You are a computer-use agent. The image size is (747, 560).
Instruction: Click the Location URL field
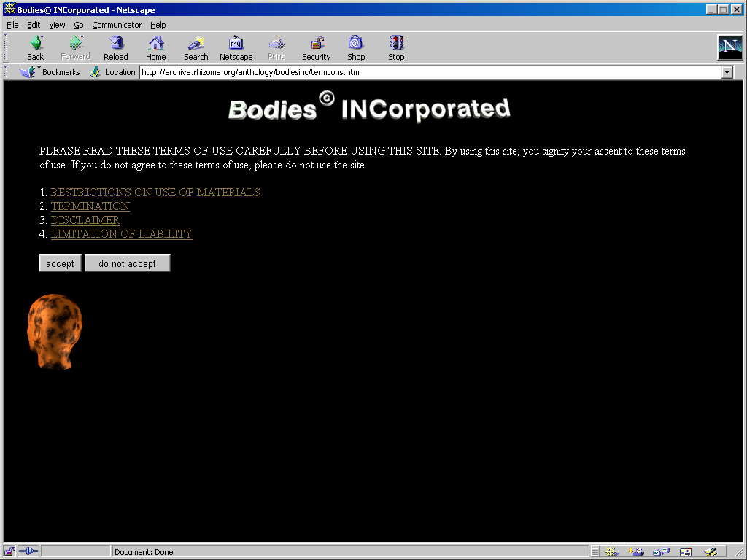430,72
